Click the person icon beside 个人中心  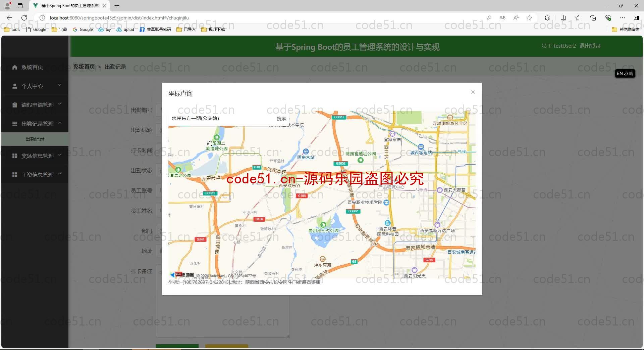click(14, 86)
